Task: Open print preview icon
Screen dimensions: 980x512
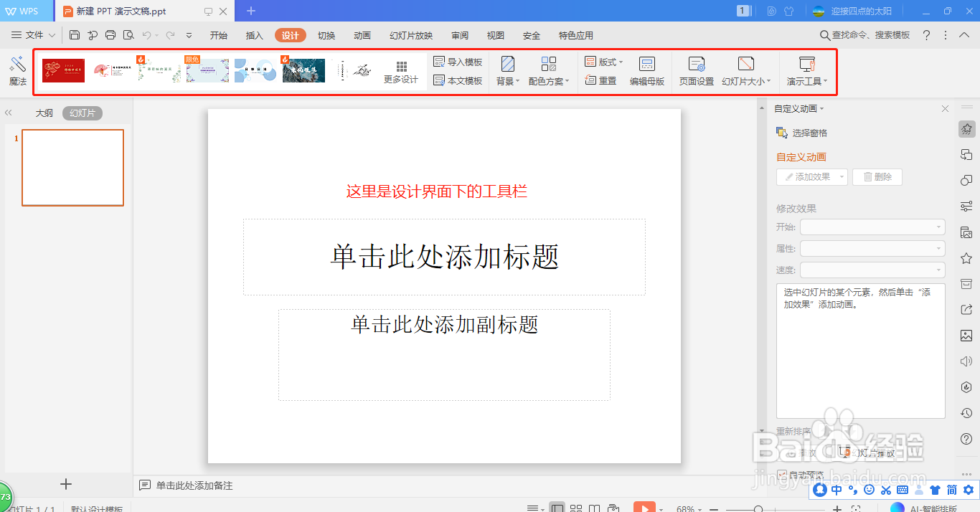Action: pos(128,35)
